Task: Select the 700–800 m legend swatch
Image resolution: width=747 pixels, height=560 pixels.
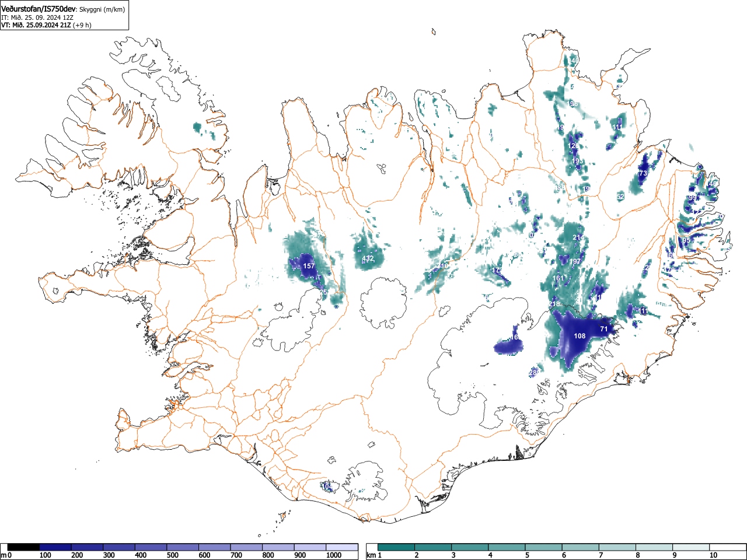Action: click(246, 547)
